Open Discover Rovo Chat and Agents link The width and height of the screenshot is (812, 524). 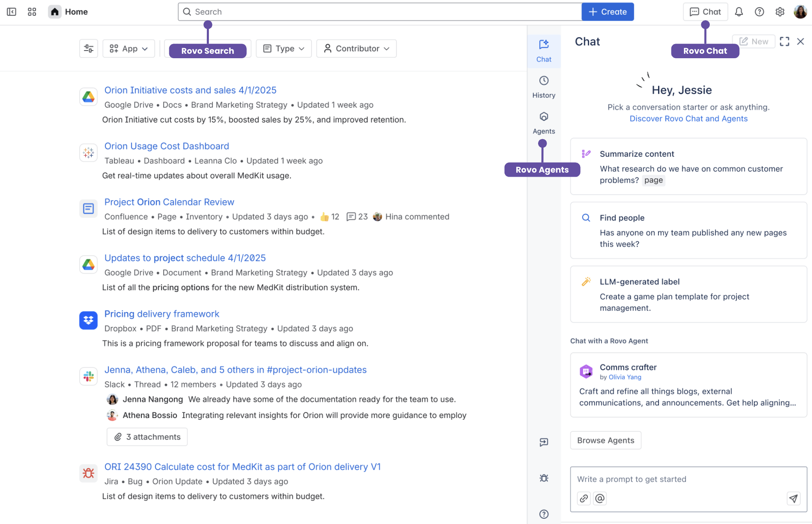(x=688, y=118)
